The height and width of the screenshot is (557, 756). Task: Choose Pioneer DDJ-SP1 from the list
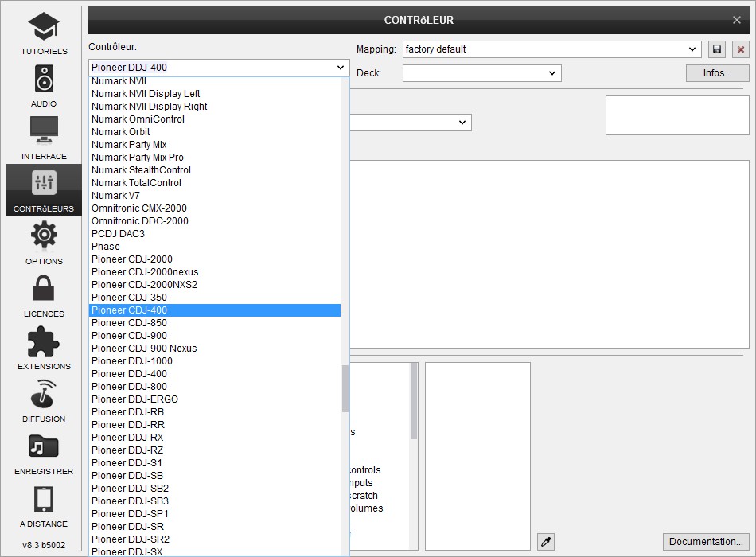[x=215, y=513]
